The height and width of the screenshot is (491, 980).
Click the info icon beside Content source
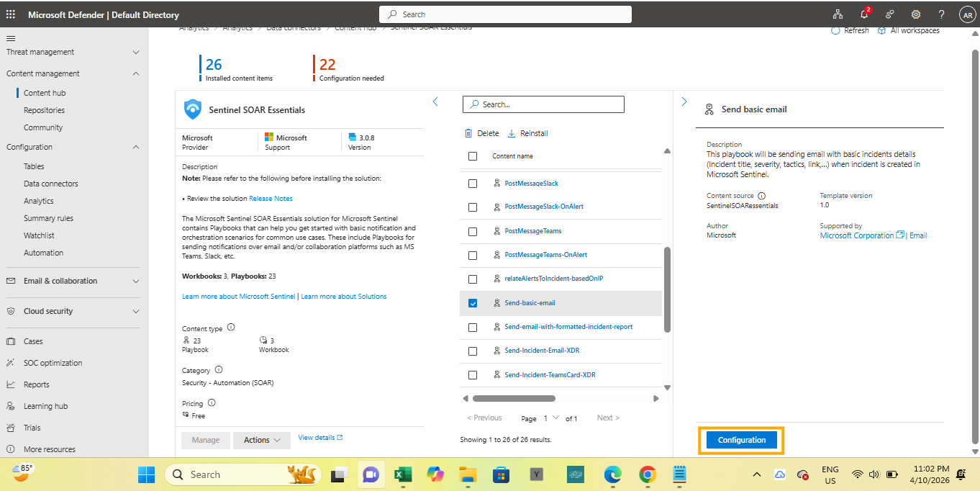point(762,196)
